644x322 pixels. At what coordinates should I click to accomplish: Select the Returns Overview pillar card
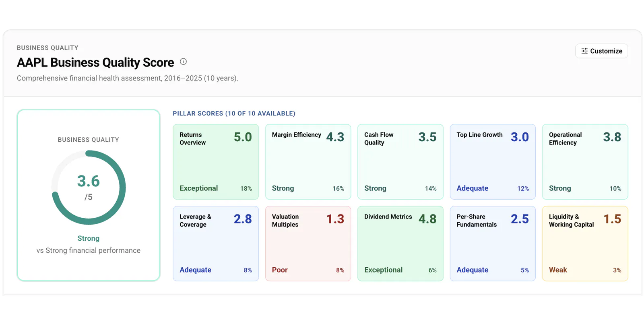pyautogui.click(x=216, y=162)
